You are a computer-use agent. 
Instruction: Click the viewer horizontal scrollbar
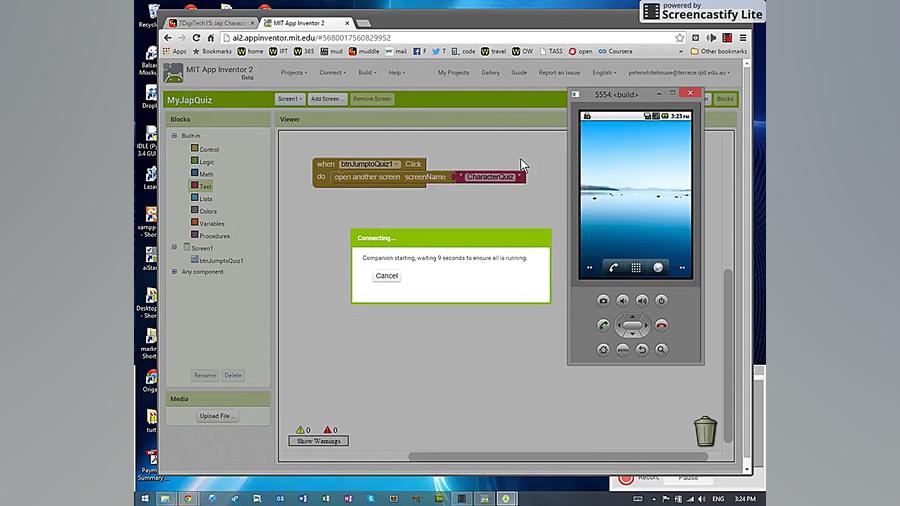pos(558,457)
